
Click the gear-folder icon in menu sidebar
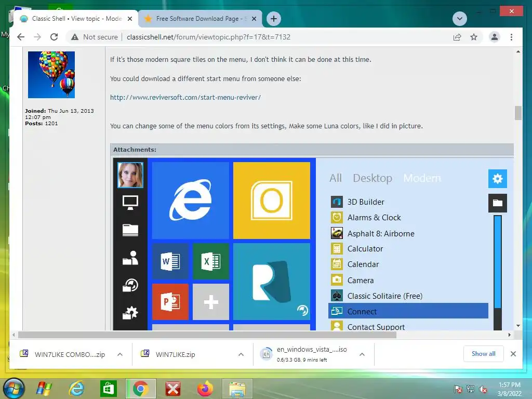130,313
